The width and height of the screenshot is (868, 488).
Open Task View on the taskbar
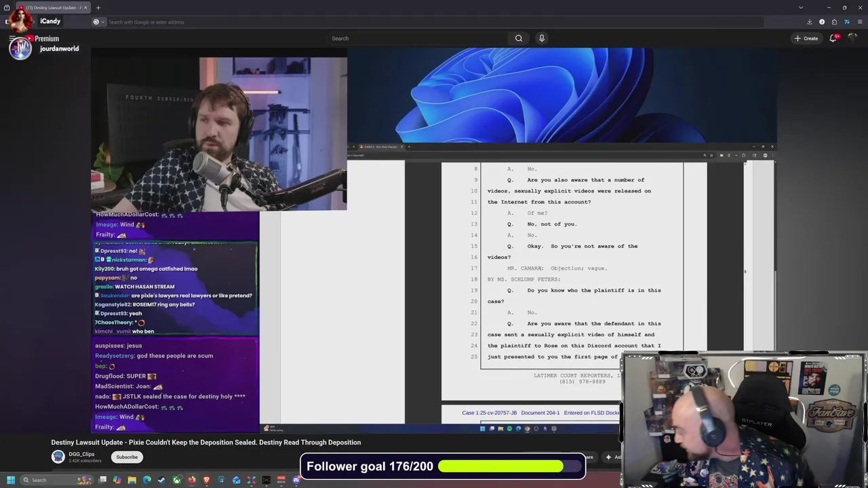(102, 480)
